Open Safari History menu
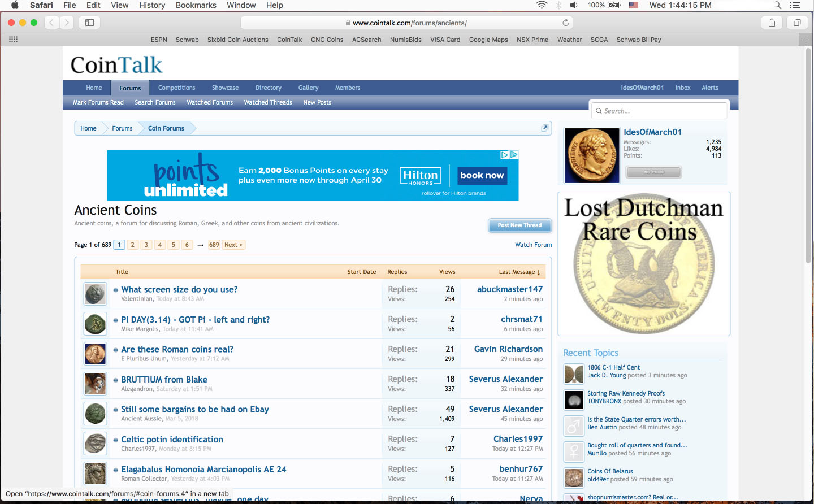Image resolution: width=814 pixels, height=504 pixels. [x=152, y=5]
